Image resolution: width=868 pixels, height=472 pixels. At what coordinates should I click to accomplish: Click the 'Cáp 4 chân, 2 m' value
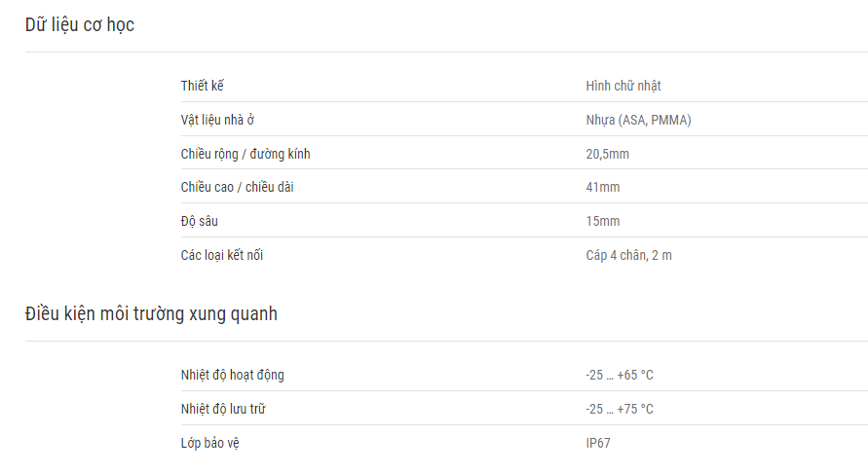coord(628,255)
